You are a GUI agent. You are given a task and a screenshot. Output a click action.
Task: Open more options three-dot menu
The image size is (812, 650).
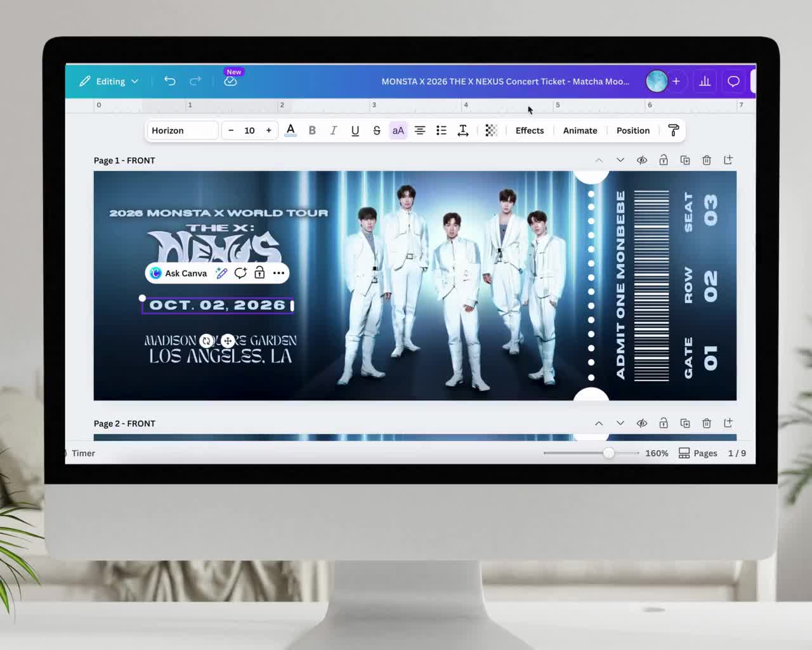pos(278,273)
